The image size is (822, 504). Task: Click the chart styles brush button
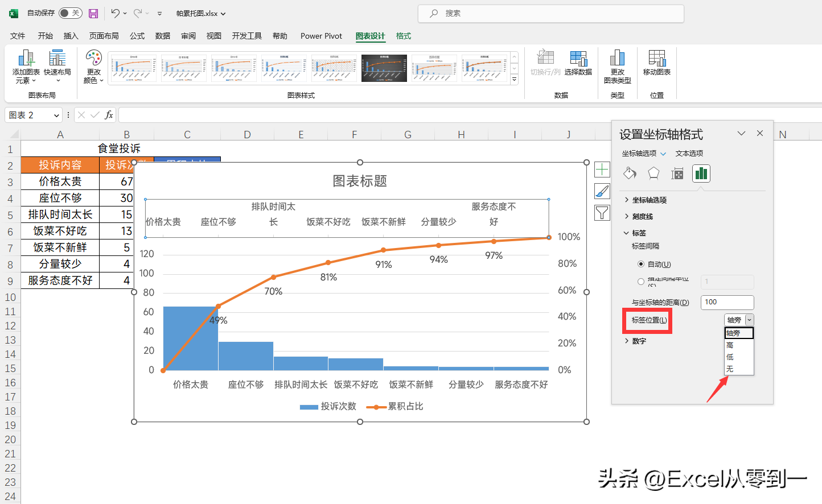[x=602, y=191]
